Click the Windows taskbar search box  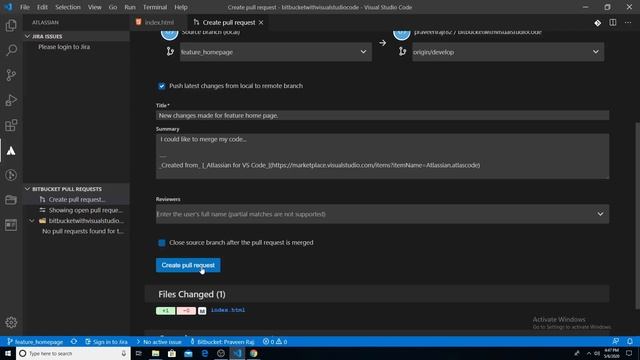pos(73,353)
